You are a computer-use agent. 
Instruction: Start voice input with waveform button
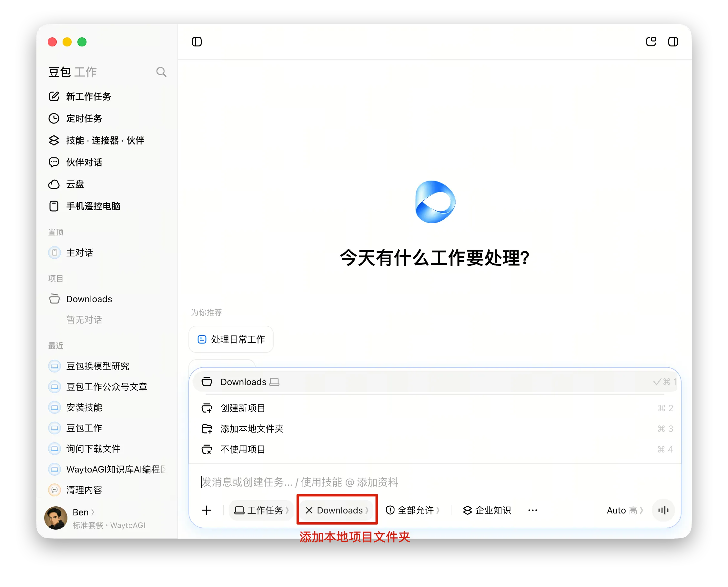pyautogui.click(x=663, y=510)
